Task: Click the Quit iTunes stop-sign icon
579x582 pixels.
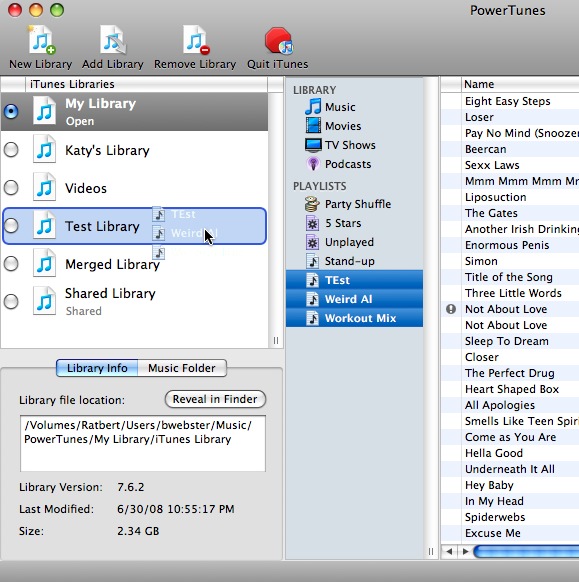Action: [x=278, y=40]
